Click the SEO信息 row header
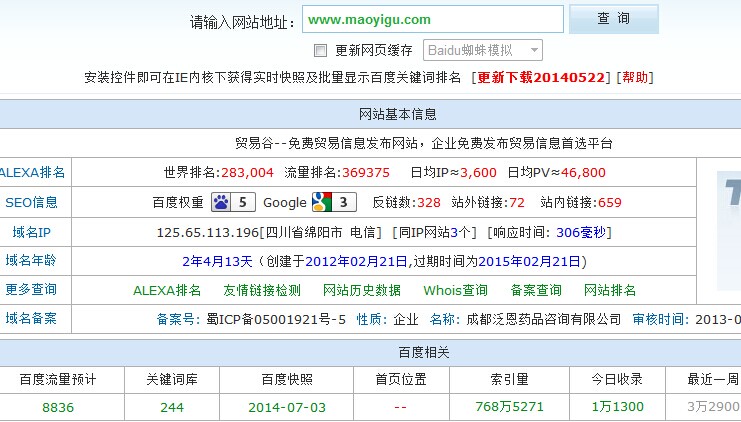The width and height of the screenshot is (741, 422). tap(31, 202)
